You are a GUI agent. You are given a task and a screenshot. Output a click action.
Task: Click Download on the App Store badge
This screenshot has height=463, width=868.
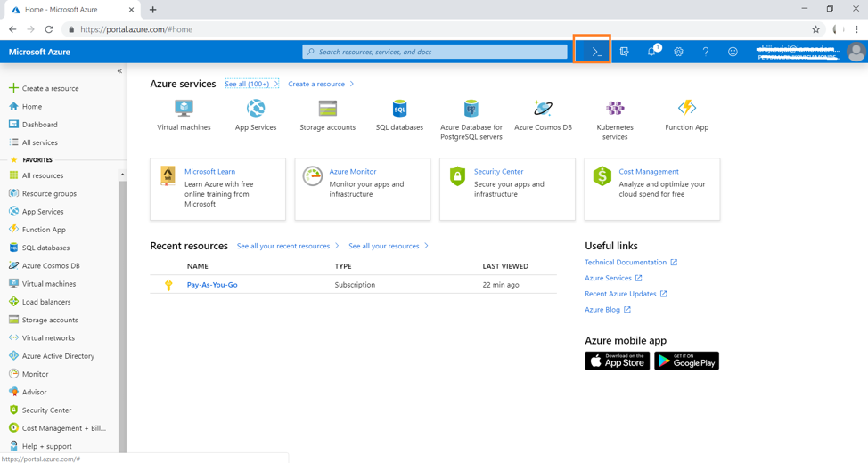pyautogui.click(x=617, y=361)
